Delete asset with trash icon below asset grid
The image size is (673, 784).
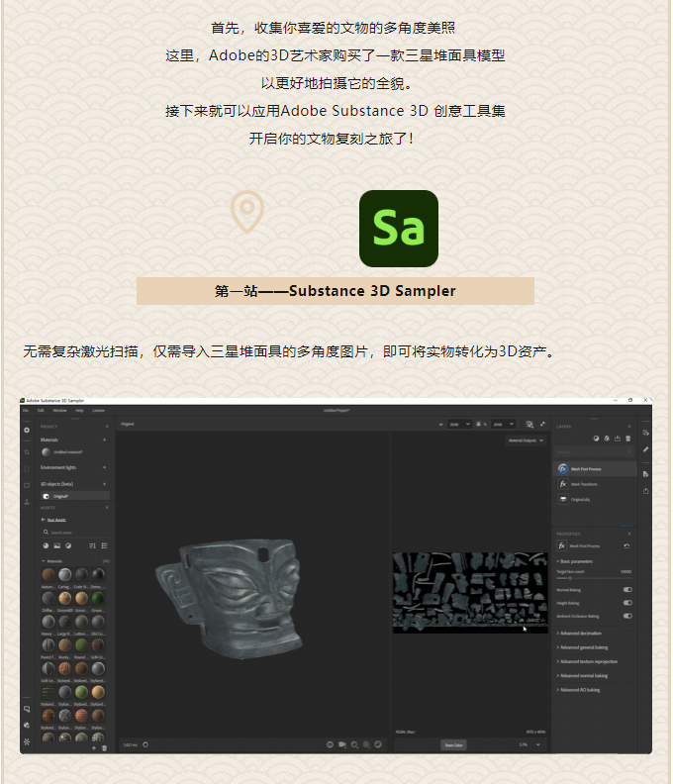pos(105,748)
